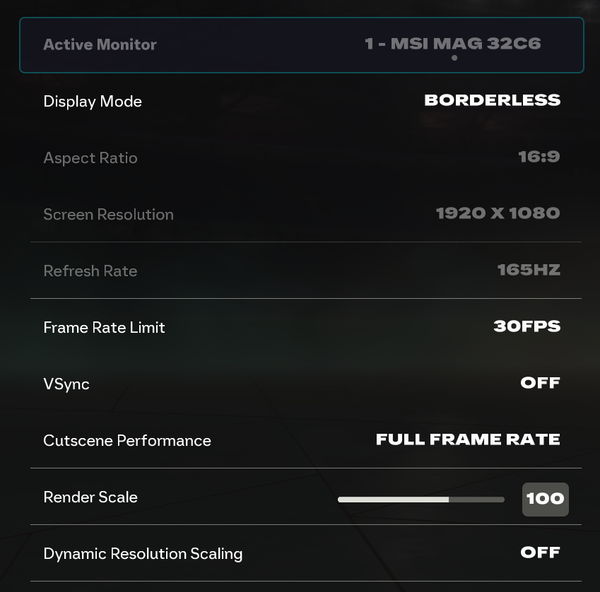Toggle Dynamic Resolution Scaling OFF value
600x592 pixels.
[x=540, y=552]
